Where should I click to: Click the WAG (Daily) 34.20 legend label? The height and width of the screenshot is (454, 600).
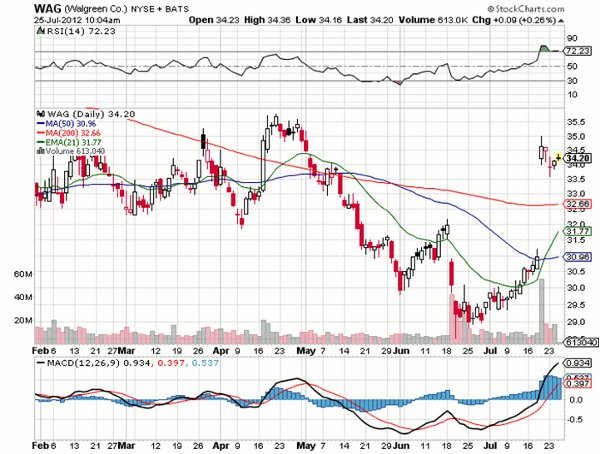[91, 114]
